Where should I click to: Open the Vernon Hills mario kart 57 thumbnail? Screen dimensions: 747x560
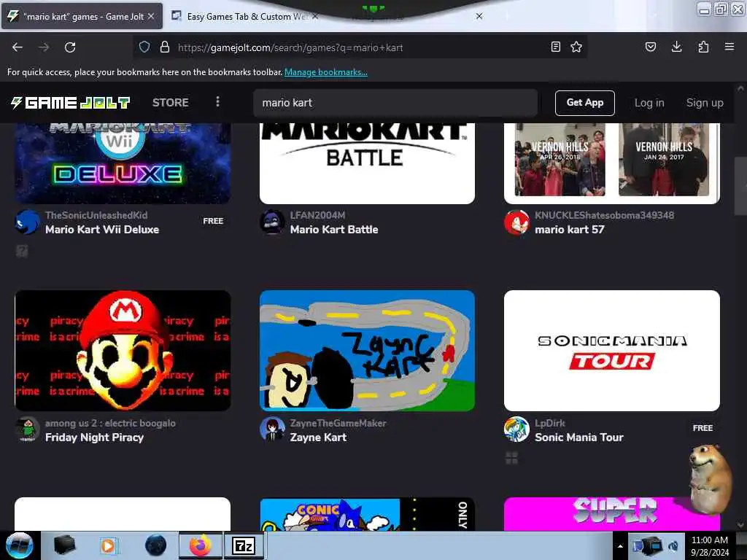(x=612, y=163)
